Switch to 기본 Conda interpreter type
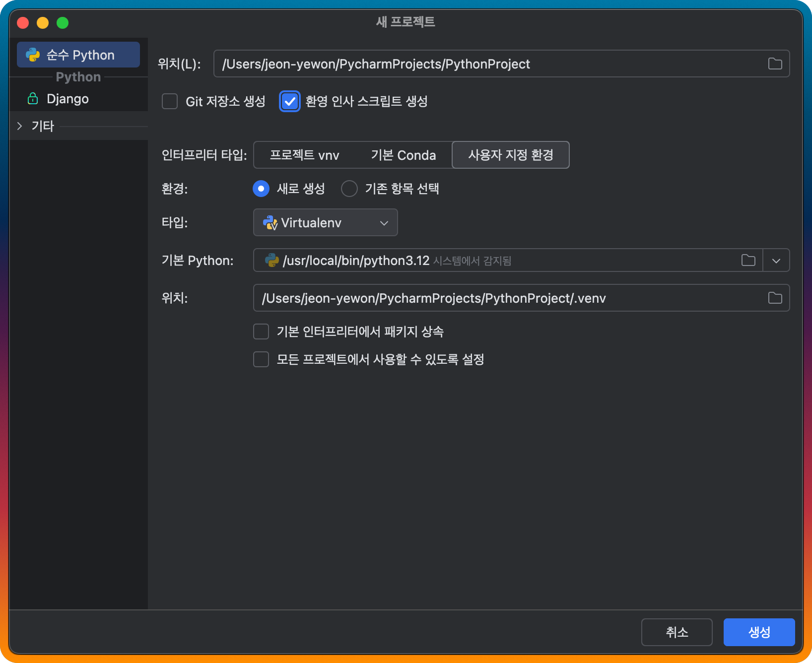 click(x=403, y=155)
